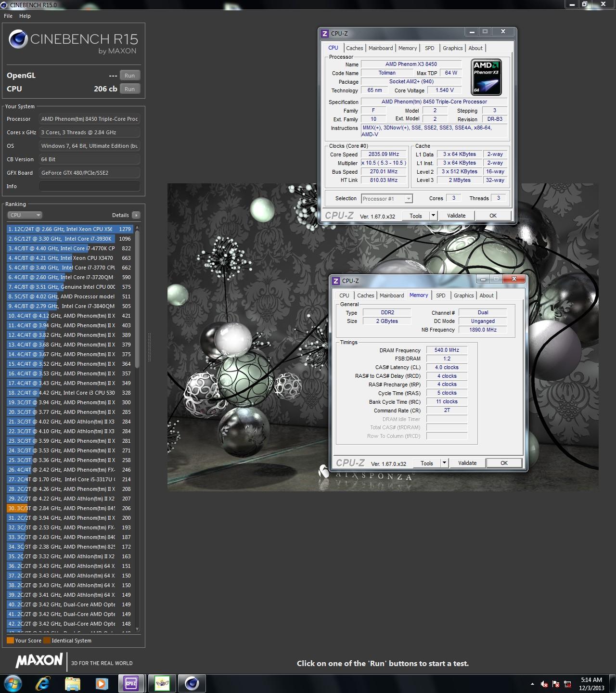Launch Internet Explorer from the taskbar
Image resolution: width=616 pixels, height=693 pixels.
[x=43, y=683]
